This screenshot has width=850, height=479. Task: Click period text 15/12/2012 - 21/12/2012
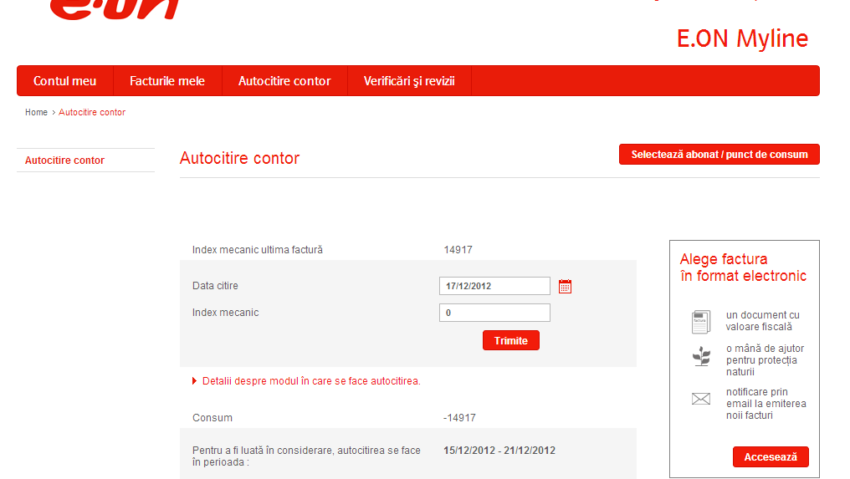[x=499, y=450]
